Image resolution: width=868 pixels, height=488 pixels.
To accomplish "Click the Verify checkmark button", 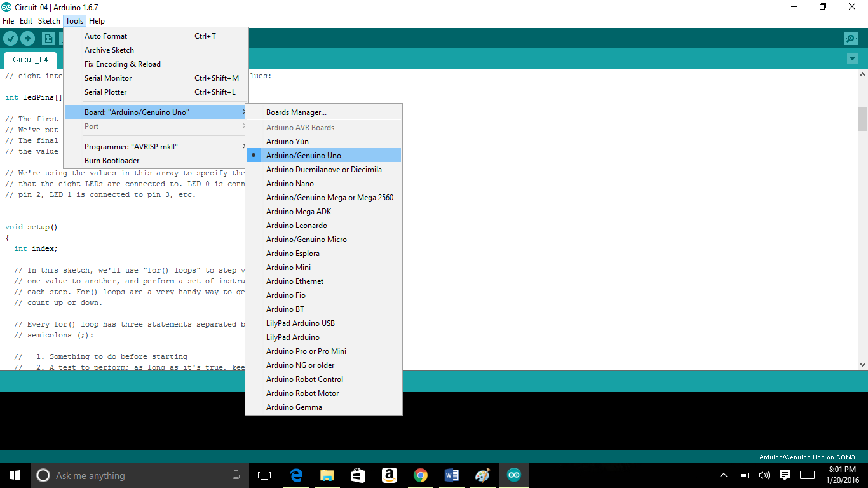I will [11, 38].
